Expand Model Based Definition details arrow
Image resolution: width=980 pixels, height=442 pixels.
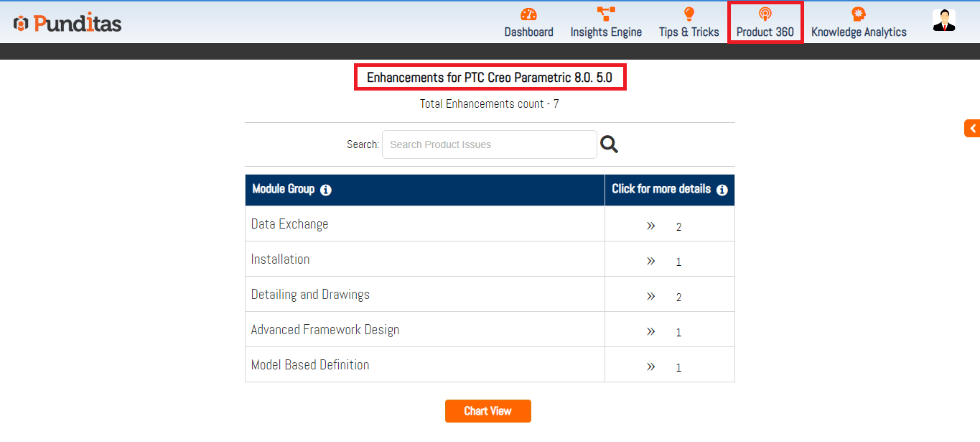[650, 366]
